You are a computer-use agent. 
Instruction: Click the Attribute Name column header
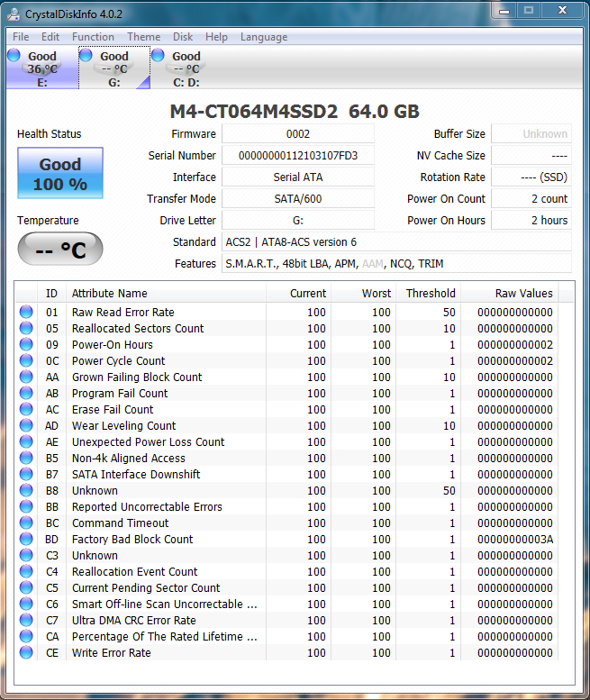166,294
